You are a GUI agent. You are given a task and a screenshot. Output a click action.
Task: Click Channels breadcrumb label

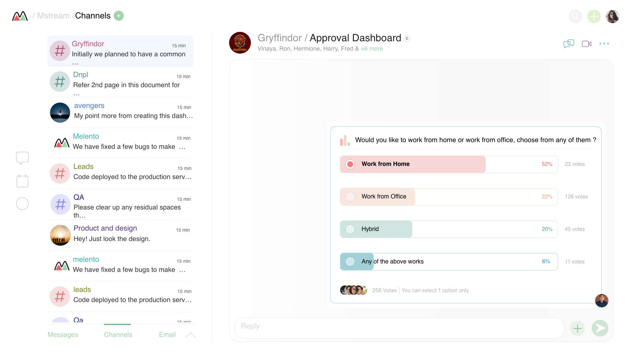pyautogui.click(x=93, y=16)
